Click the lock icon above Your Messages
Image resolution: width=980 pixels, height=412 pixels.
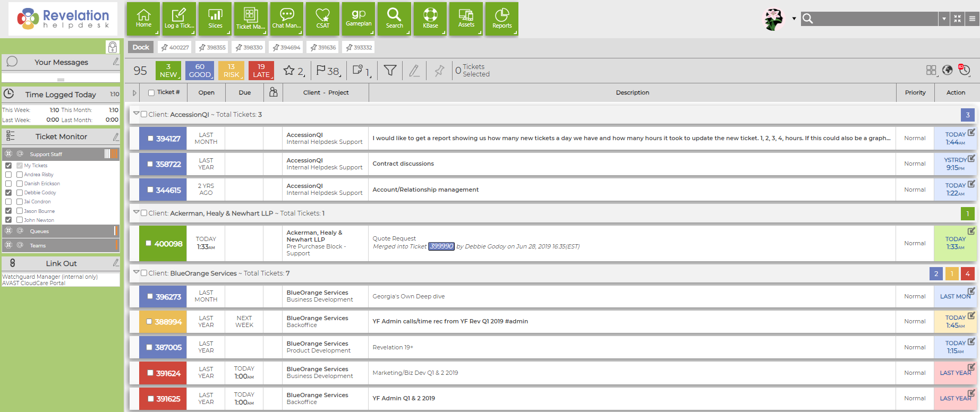[x=113, y=47]
